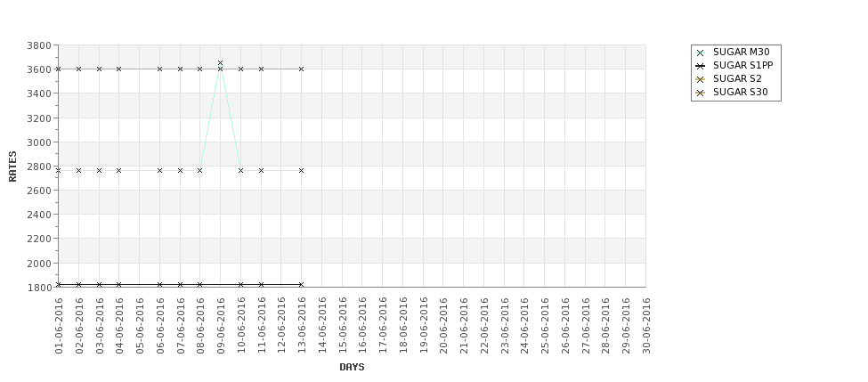Click the 13-06-2016 date label
The height and width of the screenshot is (382, 868).
pyautogui.click(x=302, y=326)
